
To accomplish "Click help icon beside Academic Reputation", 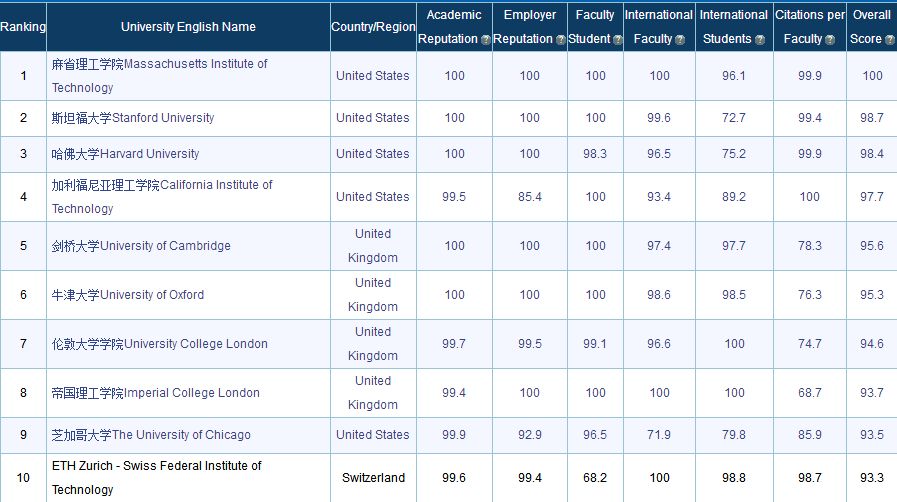I will (x=485, y=40).
